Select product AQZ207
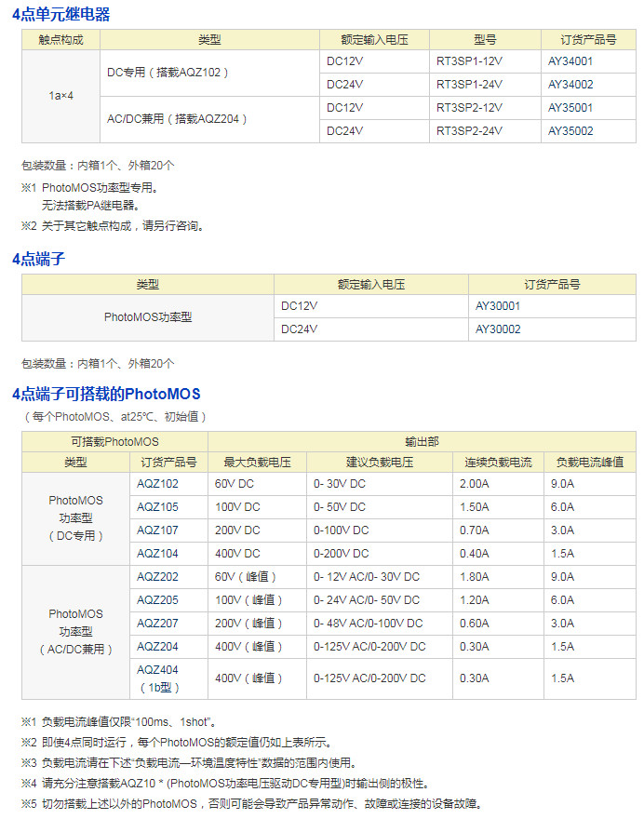 (157, 624)
